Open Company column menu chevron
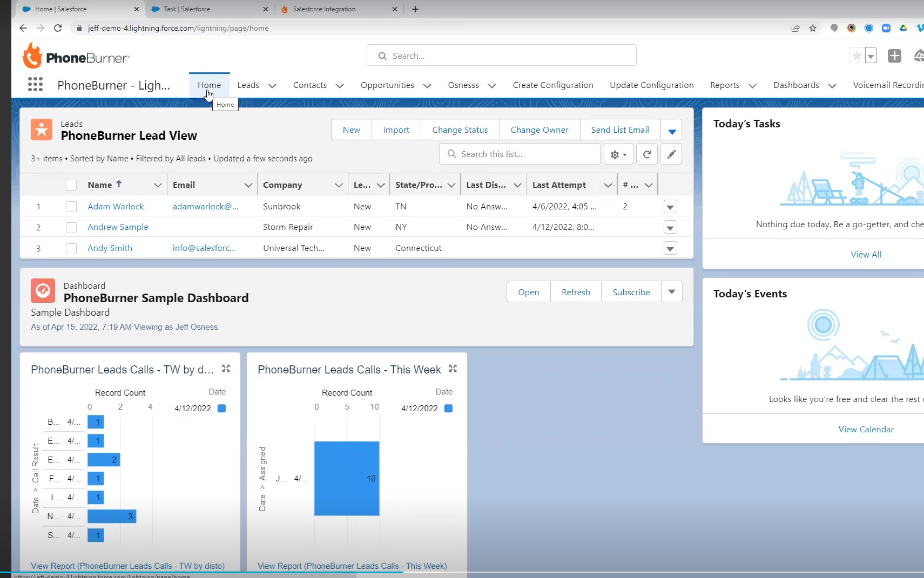Image resolution: width=924 pixels, height=578 pixels. (x=339, y=185)
